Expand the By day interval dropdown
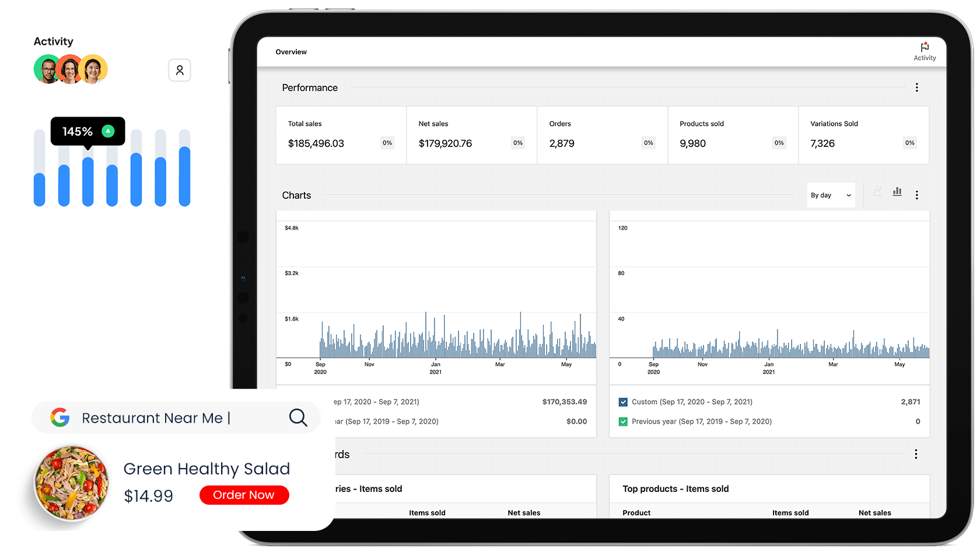980x556 pixels. [x=831, y=195]
